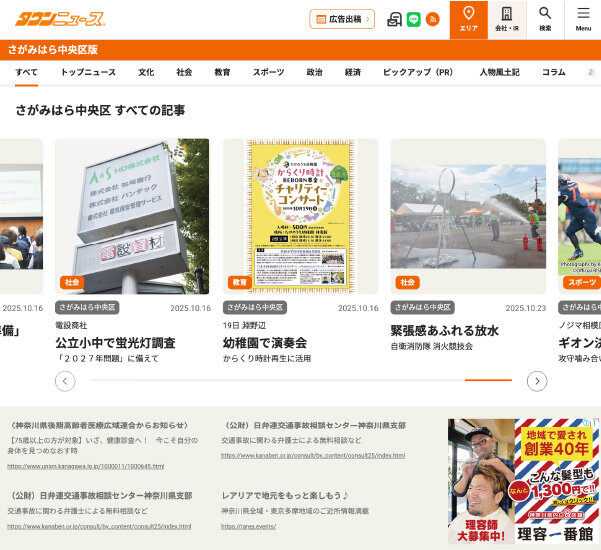601x550 pixels.
Task: Click subtitle からくり時計再生に活用
Action: coord(267,359)
